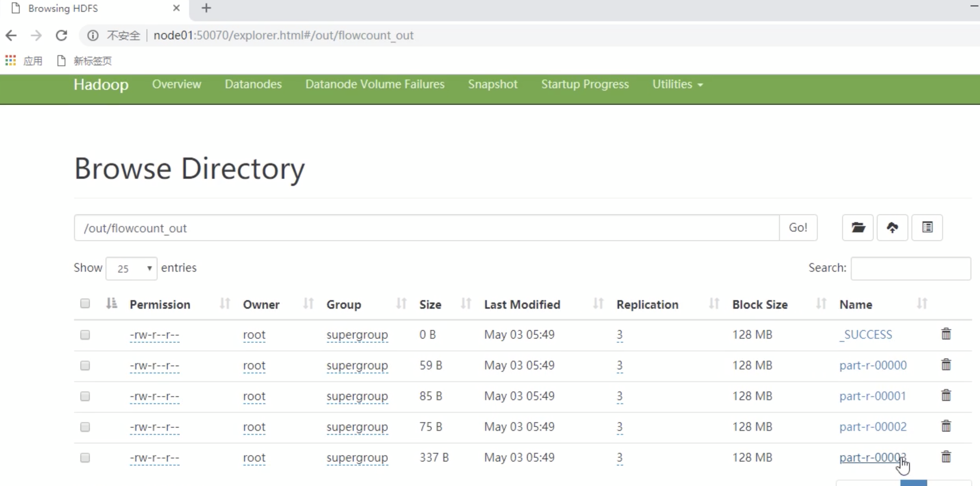This screenshot has height=486, width=980.
Task: Open the Overview nav item
Action: click(x=176, y=84)
